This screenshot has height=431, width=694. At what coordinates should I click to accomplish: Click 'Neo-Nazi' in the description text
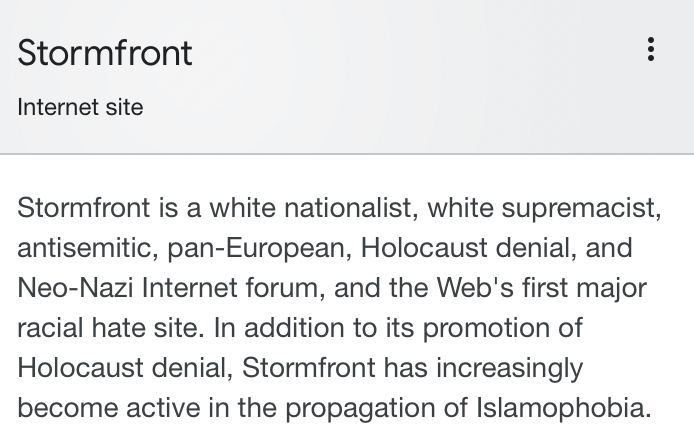pos(75,288)
